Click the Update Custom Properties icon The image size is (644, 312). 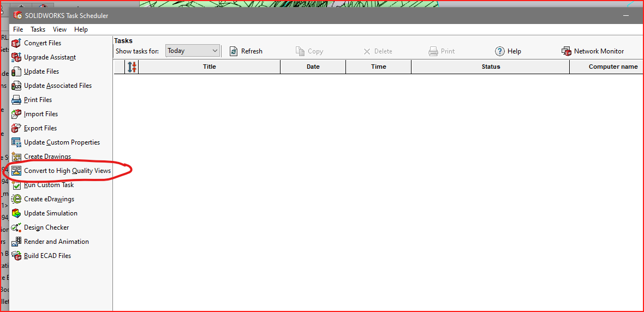[x=16, y=142]
